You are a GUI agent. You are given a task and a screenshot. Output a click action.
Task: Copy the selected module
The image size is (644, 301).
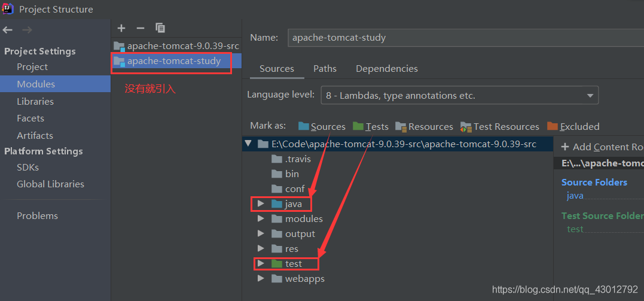[160, 28]
